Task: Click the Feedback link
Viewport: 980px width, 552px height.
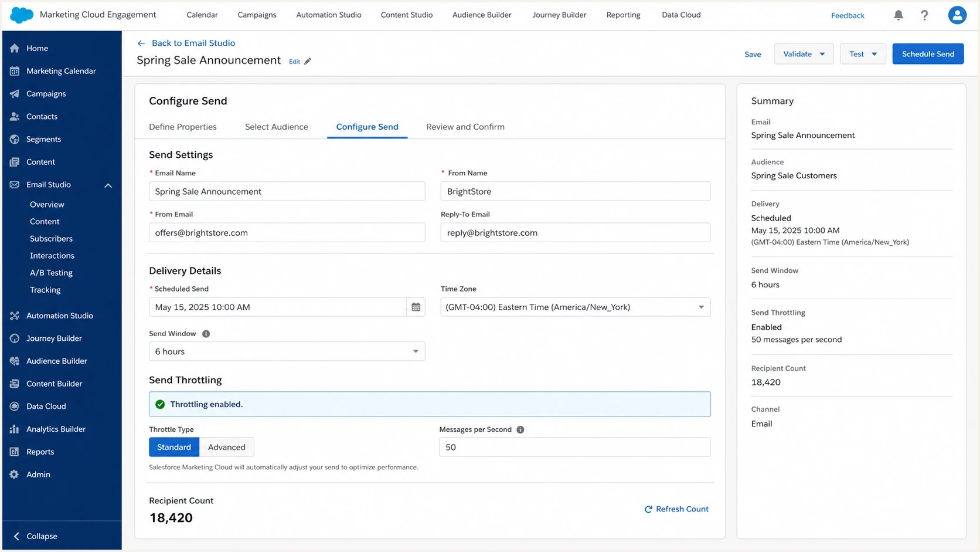Action: pyautogui.click(x=848, y=16)
